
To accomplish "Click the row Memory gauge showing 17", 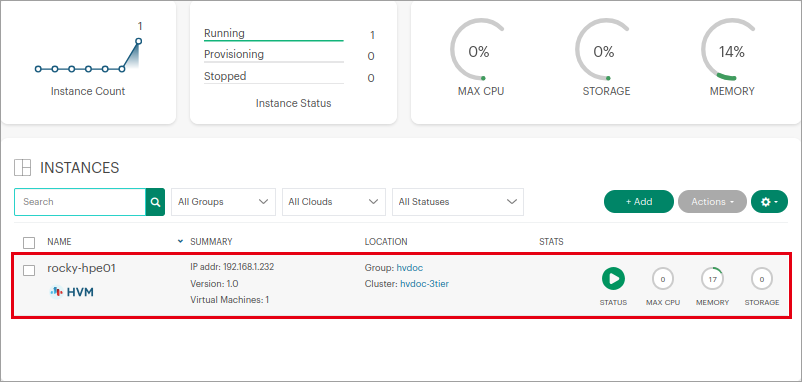I will [712, 279].
